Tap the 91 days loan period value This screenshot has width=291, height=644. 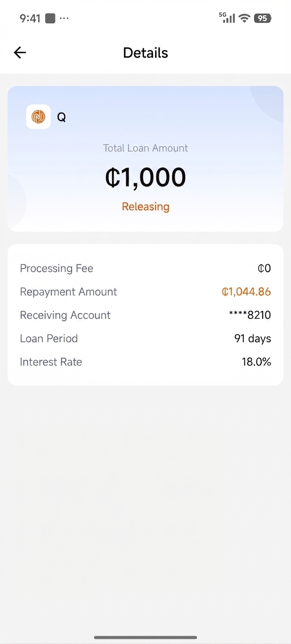point(253,338)
